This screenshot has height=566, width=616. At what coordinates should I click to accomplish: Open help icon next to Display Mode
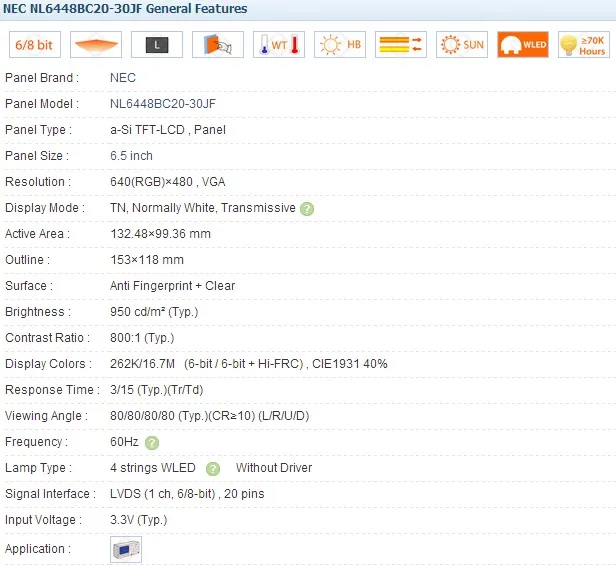307,209
